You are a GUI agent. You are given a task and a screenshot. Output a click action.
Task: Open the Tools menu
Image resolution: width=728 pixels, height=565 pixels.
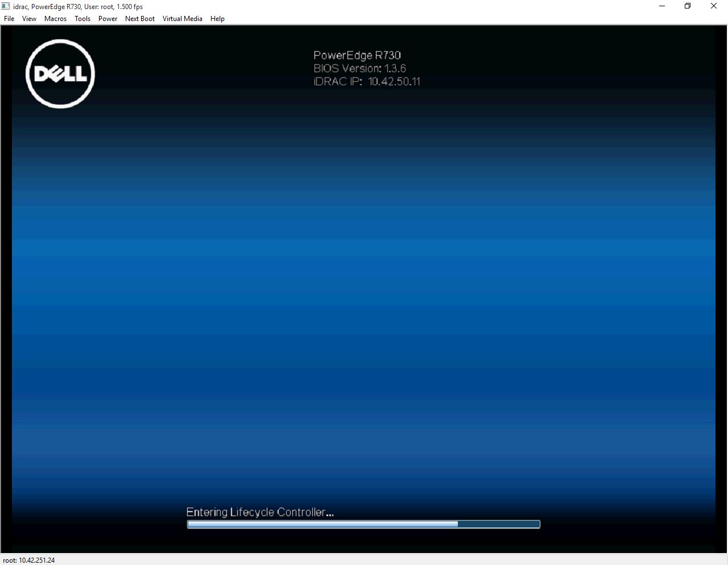click(x=82, y=19)
